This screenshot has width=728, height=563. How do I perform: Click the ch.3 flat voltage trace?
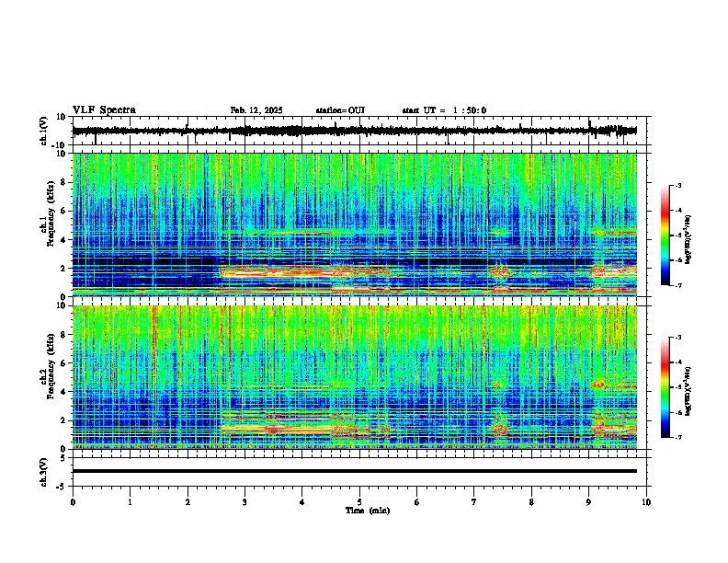click(354, 471)
